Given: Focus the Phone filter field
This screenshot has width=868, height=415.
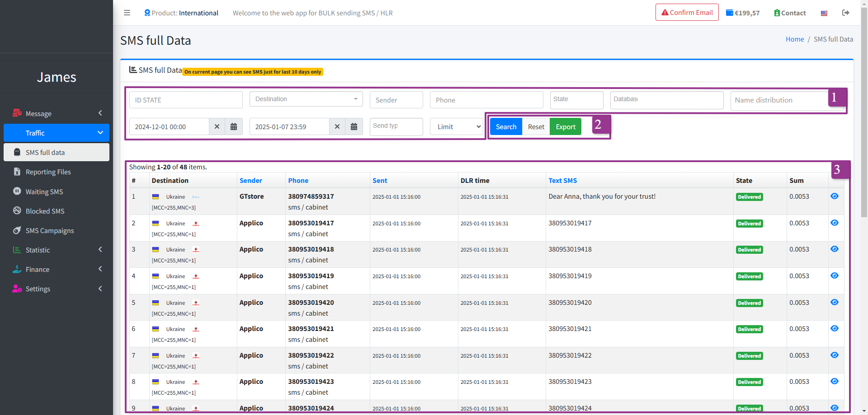Looking at the screenshot, I should 486,100.
